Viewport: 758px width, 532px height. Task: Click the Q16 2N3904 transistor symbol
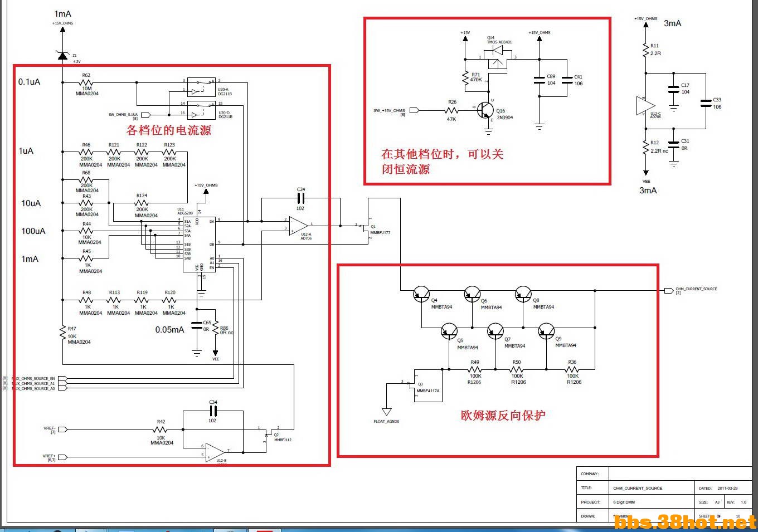pos(487,110)
